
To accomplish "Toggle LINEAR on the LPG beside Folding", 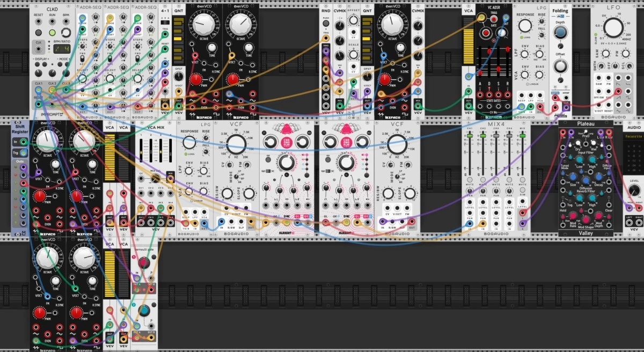I will 528,84.
